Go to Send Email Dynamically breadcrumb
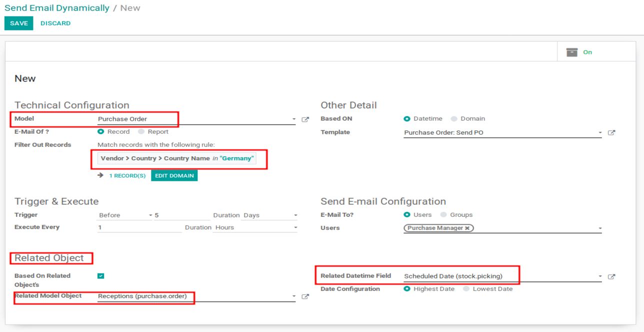The width and height of the screenshot is (644, 332). [57, 8]
